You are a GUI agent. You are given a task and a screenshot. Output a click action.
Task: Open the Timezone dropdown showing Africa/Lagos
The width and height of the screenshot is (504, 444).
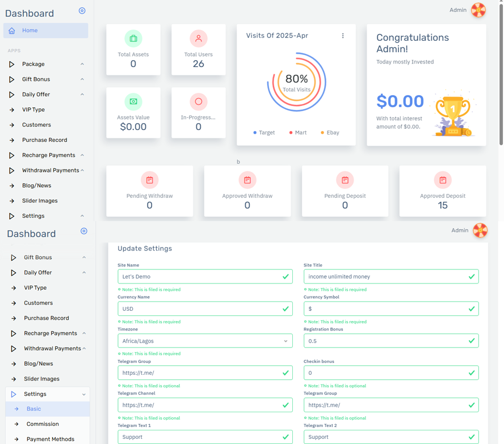(x=205, y=341)
